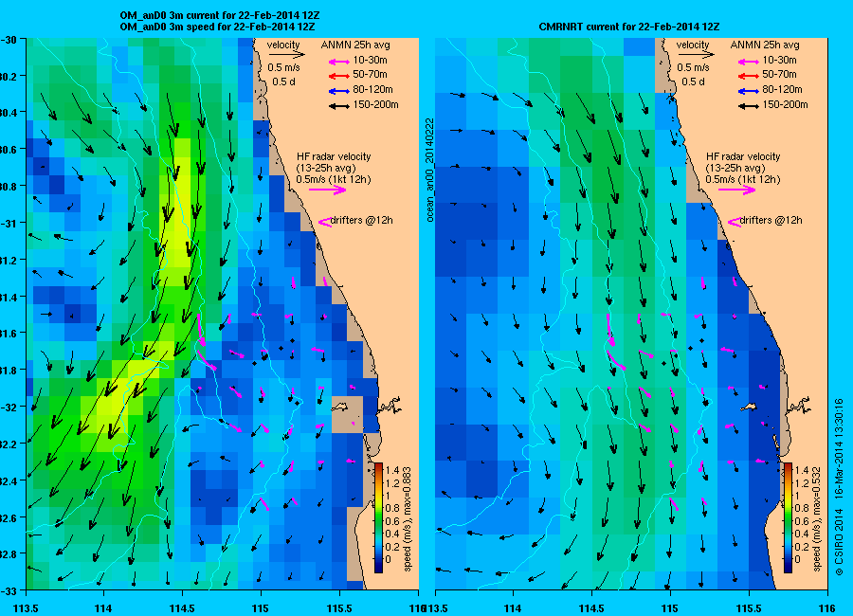Select the black 150-200m arrow in the OM_anD0 legend

coord(339,106)
